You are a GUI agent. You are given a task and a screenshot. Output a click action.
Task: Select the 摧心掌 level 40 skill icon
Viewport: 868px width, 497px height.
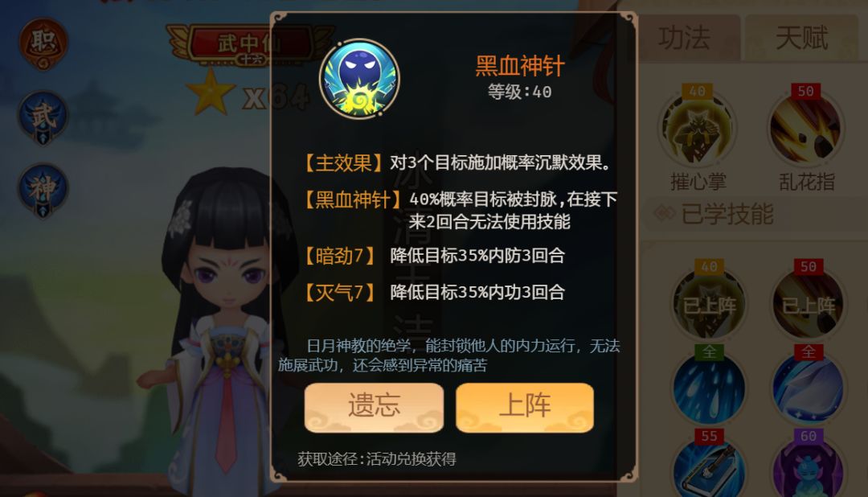pyautogui.click(x=698, y=129)
